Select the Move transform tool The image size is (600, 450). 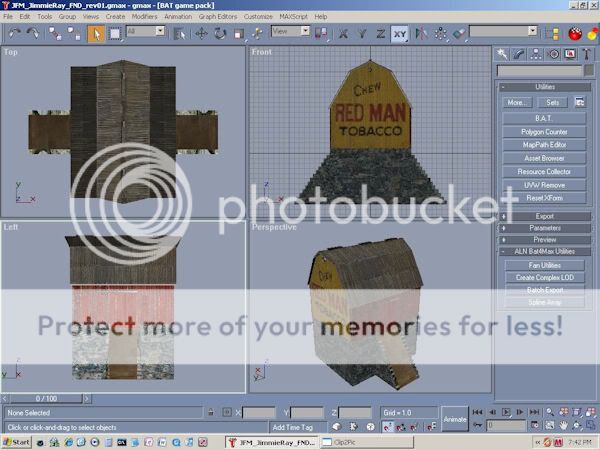tap(200, 33)
